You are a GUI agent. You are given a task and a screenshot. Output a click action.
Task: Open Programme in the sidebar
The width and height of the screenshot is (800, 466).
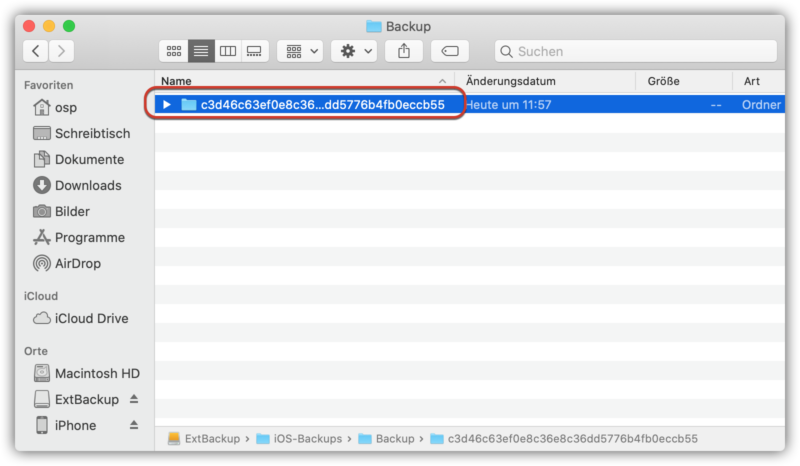click(x=79, y=237)
